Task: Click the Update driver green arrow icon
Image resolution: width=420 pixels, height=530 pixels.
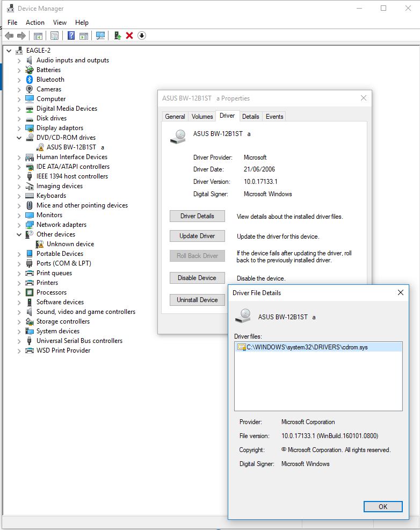Action: [x=118, y=35]
